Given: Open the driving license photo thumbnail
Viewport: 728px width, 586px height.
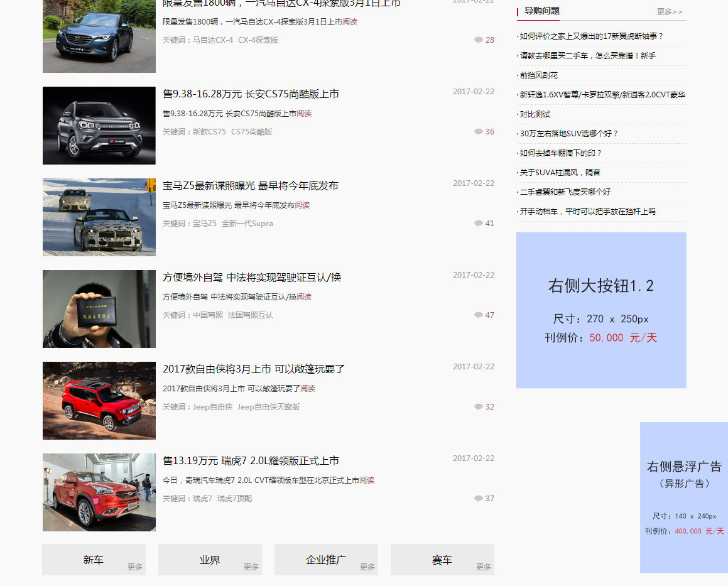Looking at the screenshot, I should coord(99,309).
